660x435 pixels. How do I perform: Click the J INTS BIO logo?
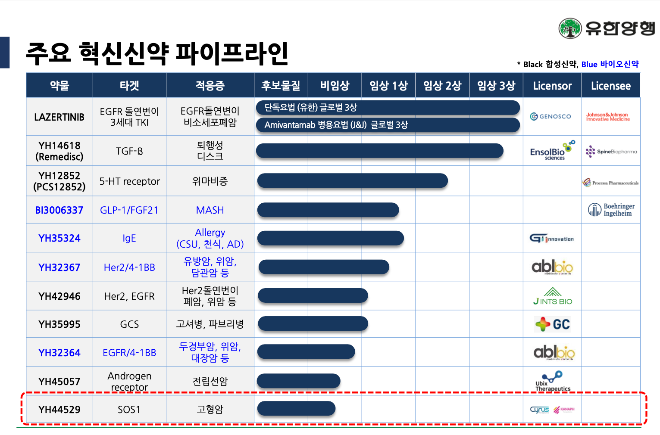[x=552, y=296]
